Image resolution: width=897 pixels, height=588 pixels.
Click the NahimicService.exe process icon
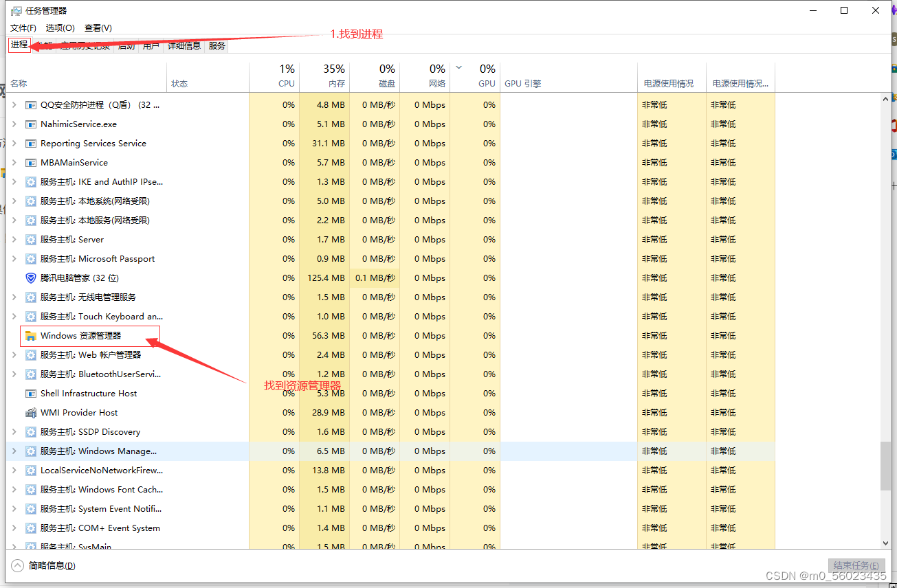(30, 124)
